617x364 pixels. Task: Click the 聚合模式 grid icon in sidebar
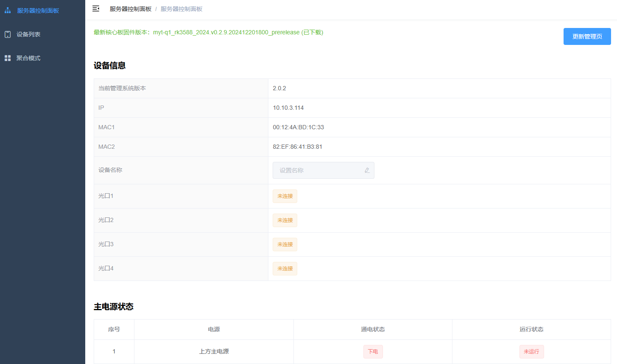coord(8,58)
